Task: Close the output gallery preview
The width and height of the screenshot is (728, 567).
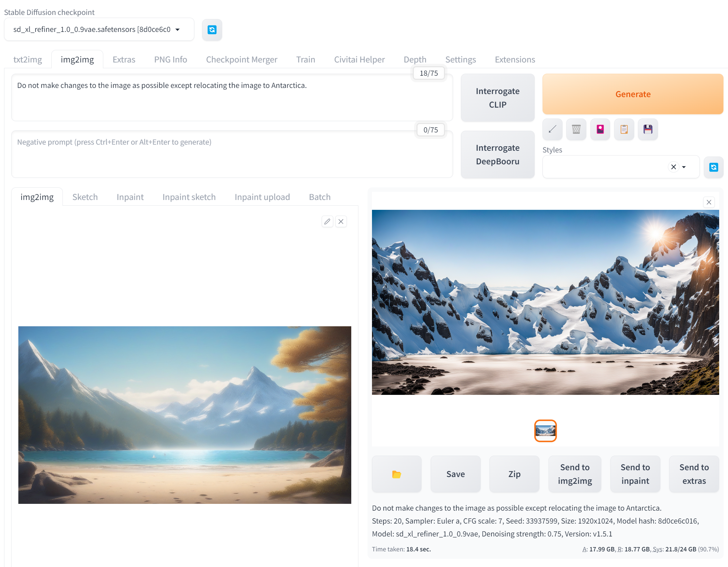Action: click(x=709, y=202)
